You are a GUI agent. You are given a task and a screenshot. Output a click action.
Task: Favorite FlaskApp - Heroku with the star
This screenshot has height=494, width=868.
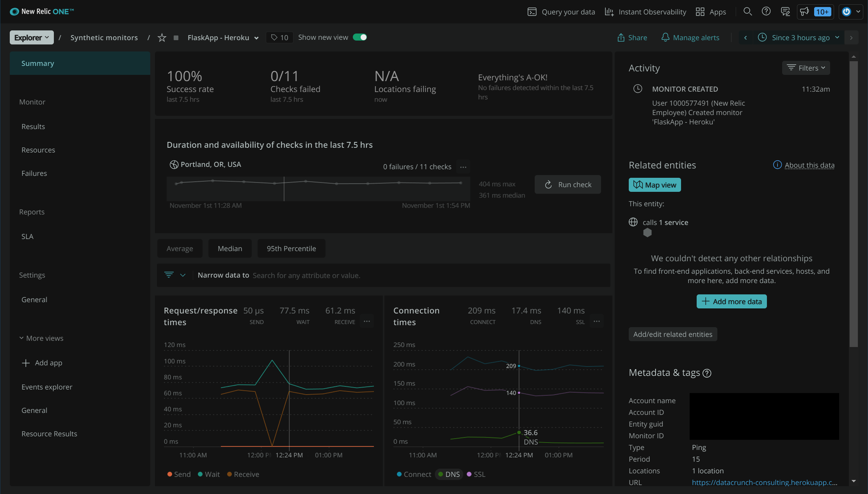(x=162, y=37)
